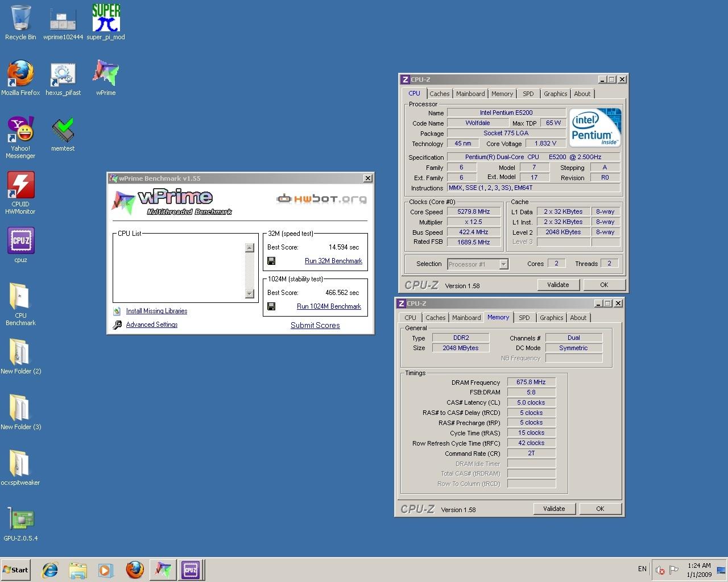728x582 pixels.
Task: Launch the wPrime desktop icon
Action: (x=106, y=78)
